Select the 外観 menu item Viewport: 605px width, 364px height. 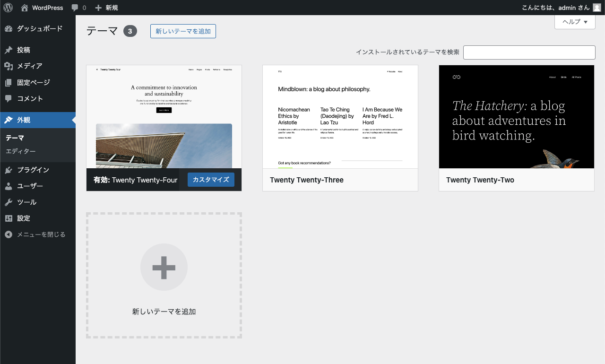(x=38, y=120)
